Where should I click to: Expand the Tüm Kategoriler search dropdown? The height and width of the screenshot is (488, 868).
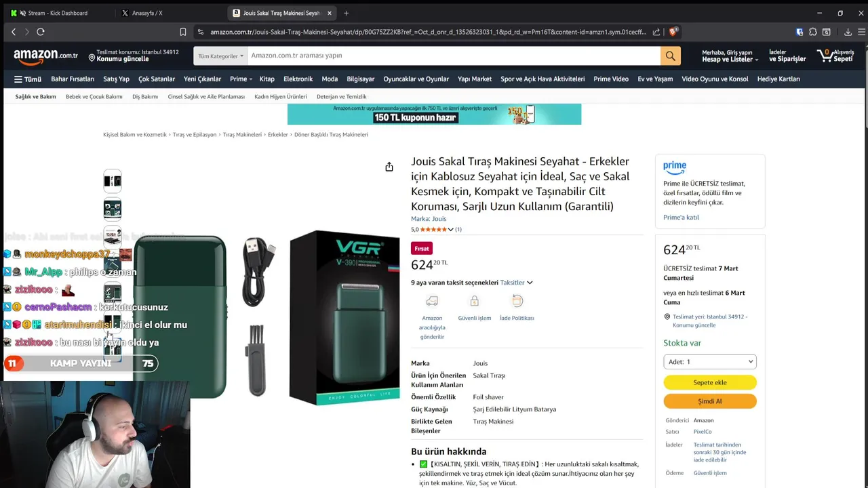coord(220,56)
